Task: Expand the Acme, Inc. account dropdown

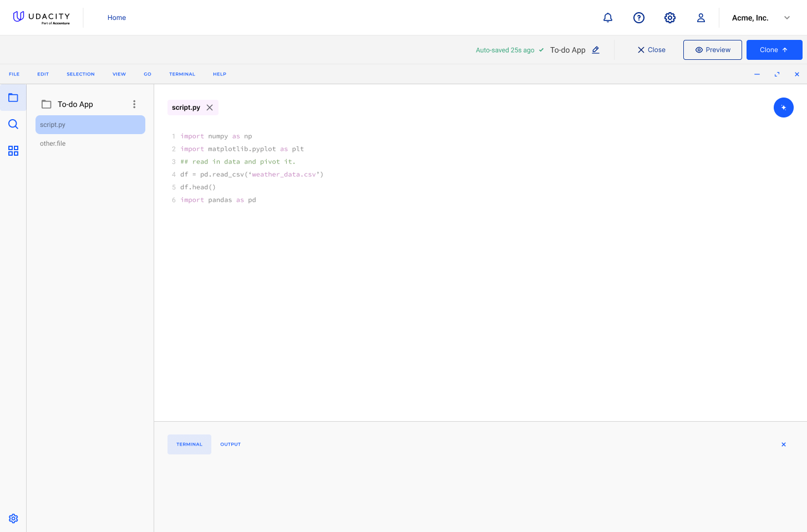Action: 787,18
